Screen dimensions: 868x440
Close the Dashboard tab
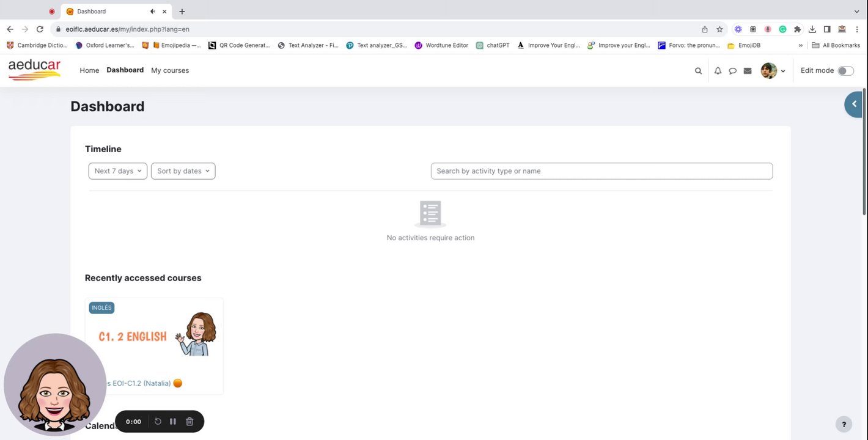click(164, 11)
